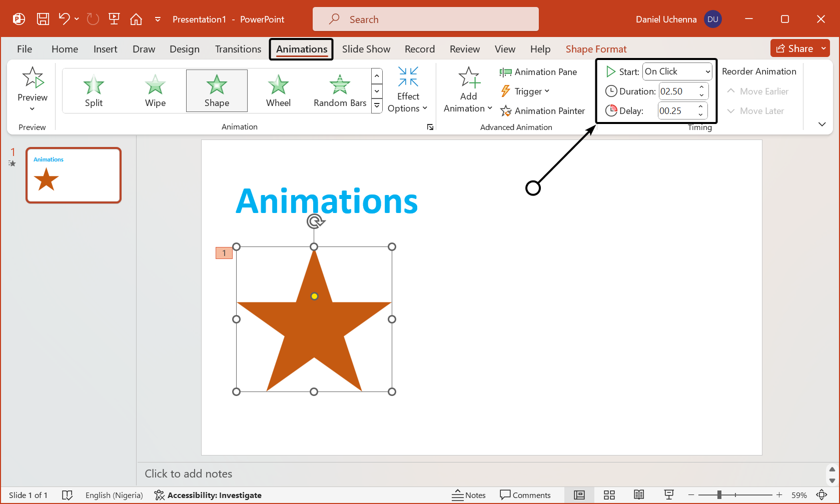
Task: Expand the Trigger dropdown
Action: click(x=547, y=91)
